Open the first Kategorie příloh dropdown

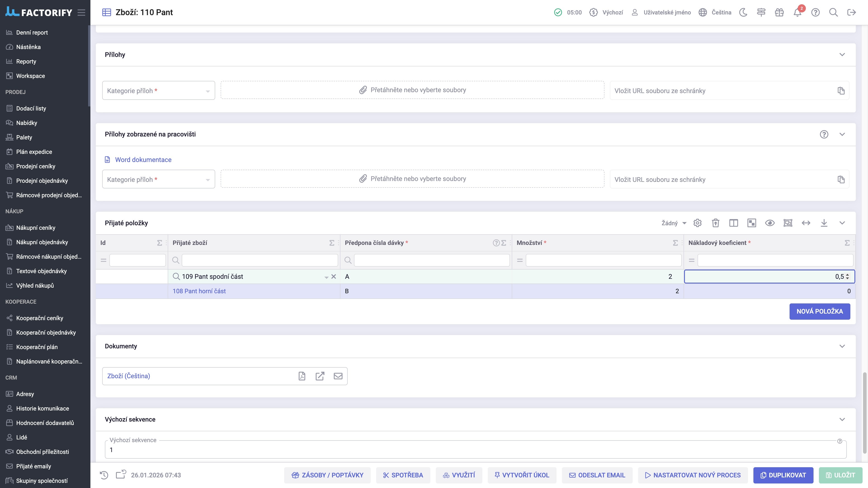(x=158, y=91)
